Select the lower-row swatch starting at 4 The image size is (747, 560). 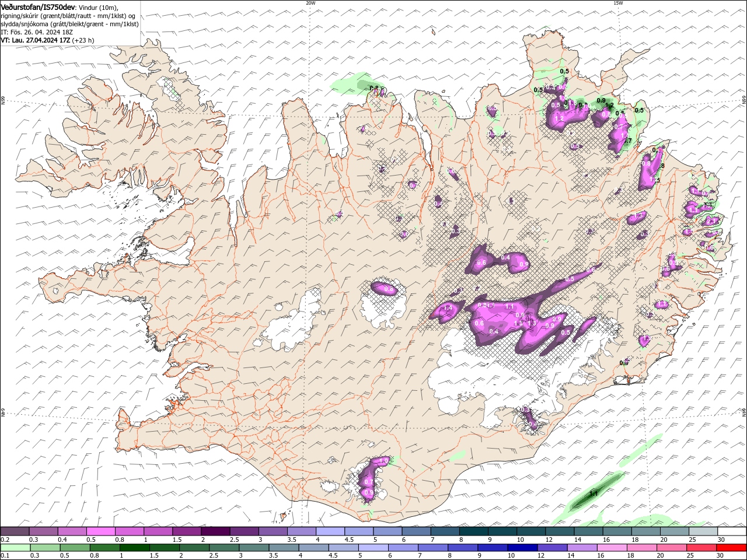click(313, 548)
